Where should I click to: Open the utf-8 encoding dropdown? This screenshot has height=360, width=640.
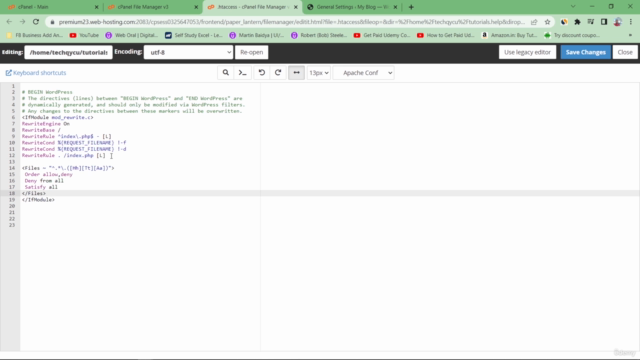(x=188, y=52)
